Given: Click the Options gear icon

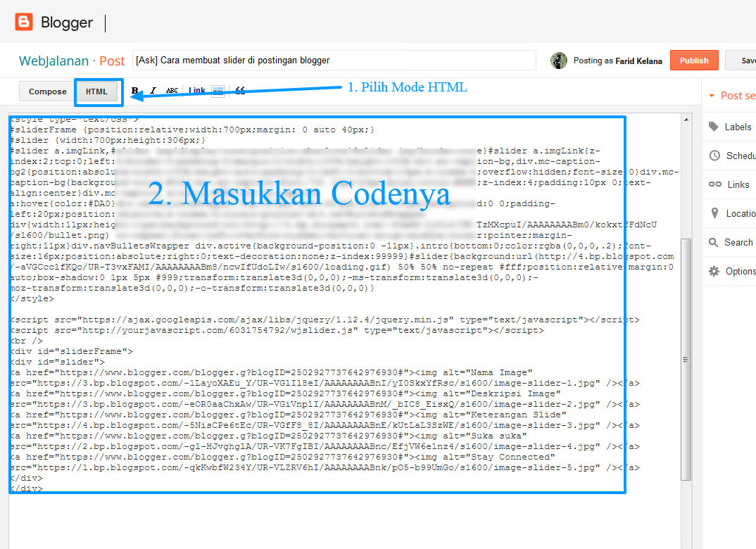Looking at the screenshot, I should (x=714, y=272).
